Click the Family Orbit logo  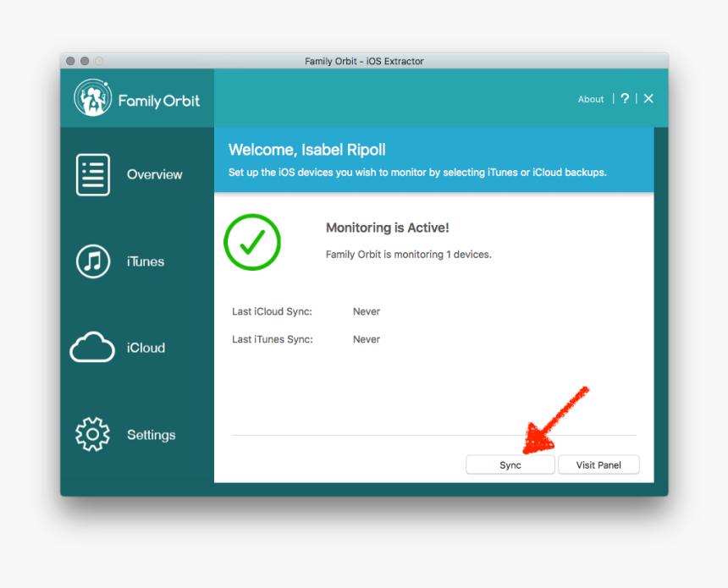pyautogui.click(x=93, y=97)
